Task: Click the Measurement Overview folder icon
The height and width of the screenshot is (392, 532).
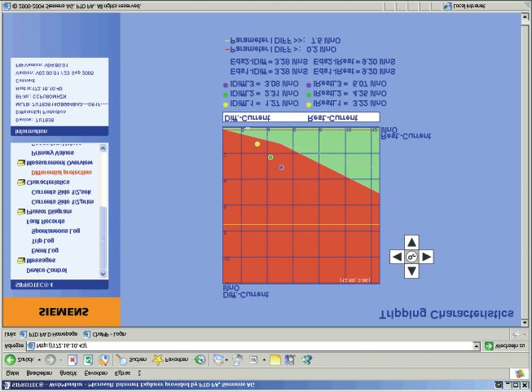Action: point(21,163)
